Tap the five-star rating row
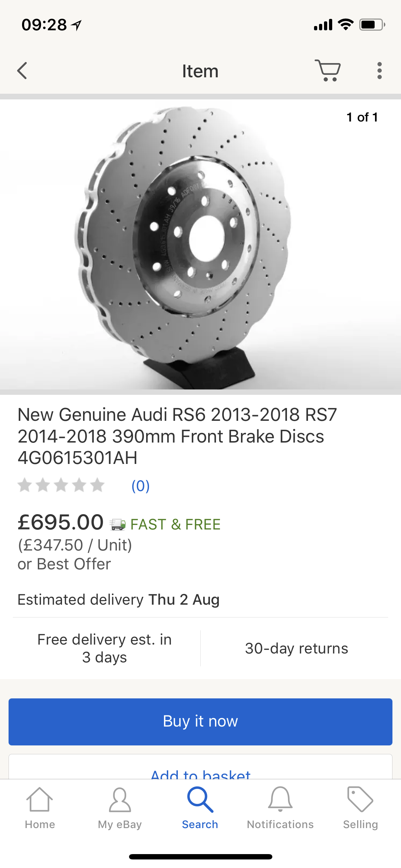This screenshot has height=868, width=401. [61, 486]
